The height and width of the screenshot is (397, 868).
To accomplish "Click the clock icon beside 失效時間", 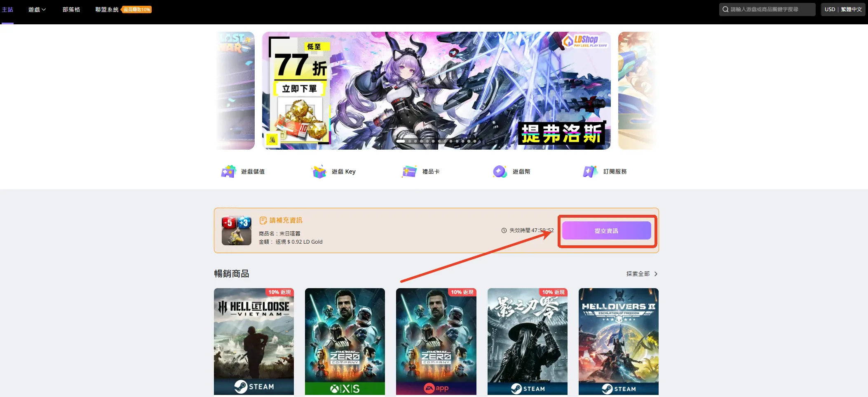I will coord(504,230).
